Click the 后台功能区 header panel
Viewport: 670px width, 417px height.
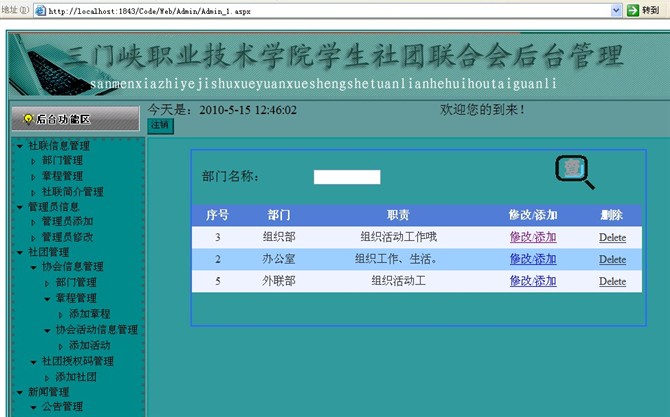tap(75, 118)
